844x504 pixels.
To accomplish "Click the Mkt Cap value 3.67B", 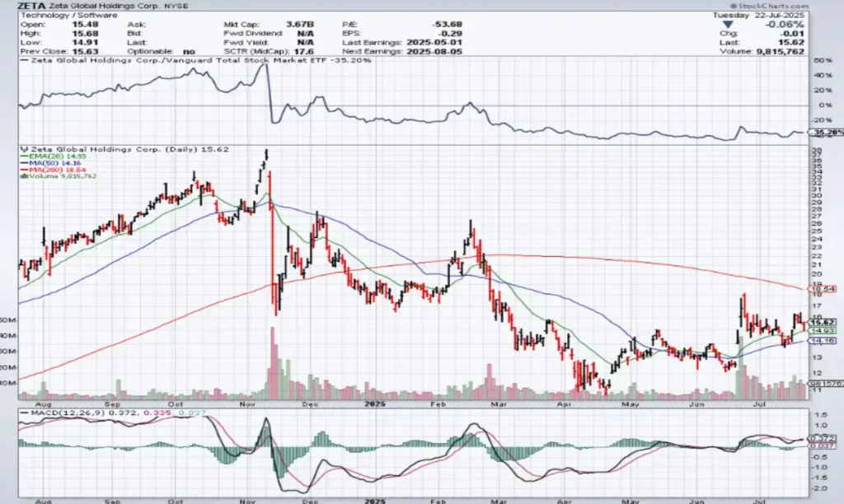I will 300,24.
